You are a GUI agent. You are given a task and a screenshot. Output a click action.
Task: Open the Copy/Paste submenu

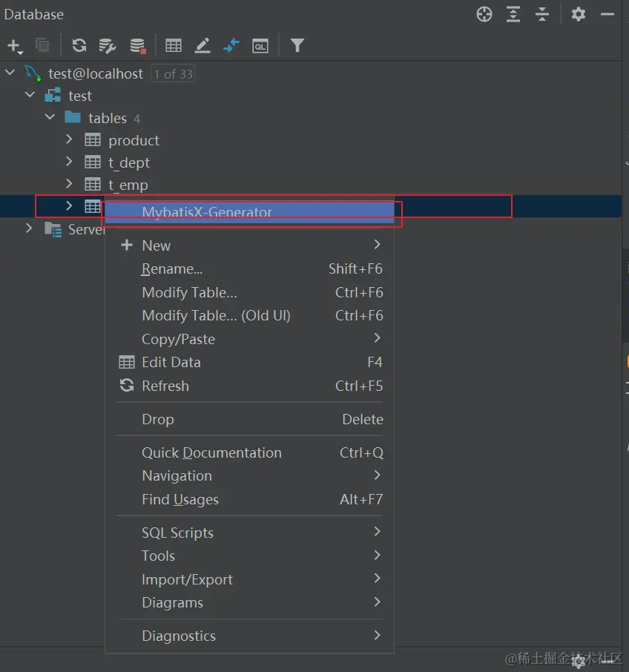point(249,339)
